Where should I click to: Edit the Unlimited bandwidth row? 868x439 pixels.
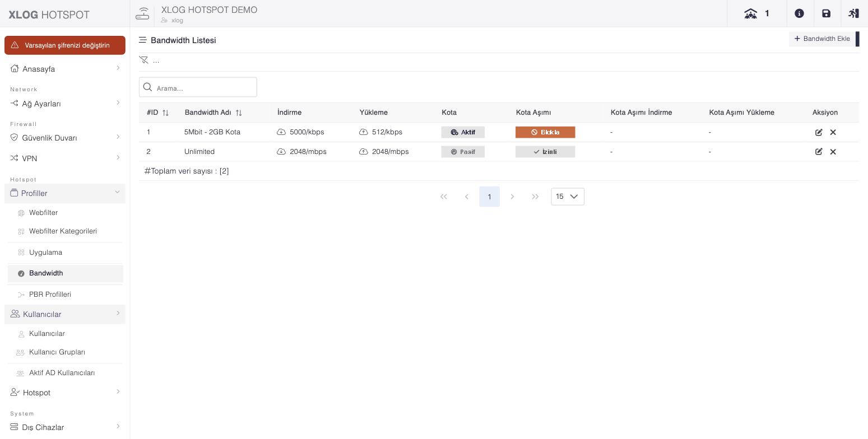click(819, 152)
